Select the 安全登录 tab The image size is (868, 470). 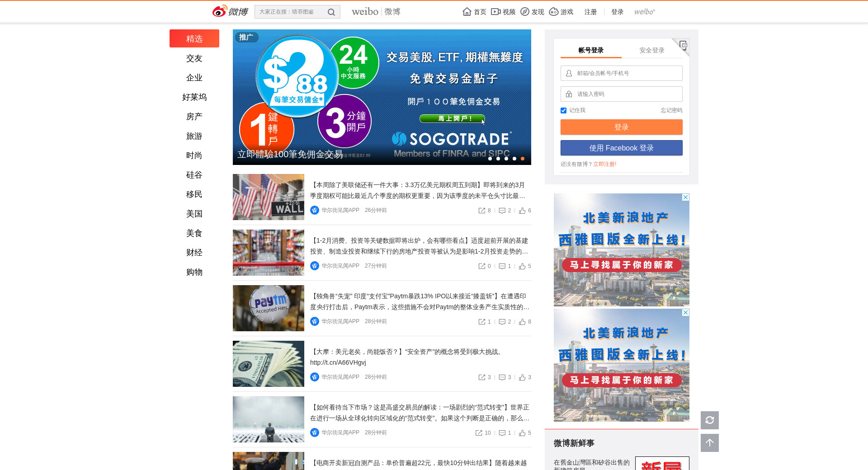[x=652, y=50]
